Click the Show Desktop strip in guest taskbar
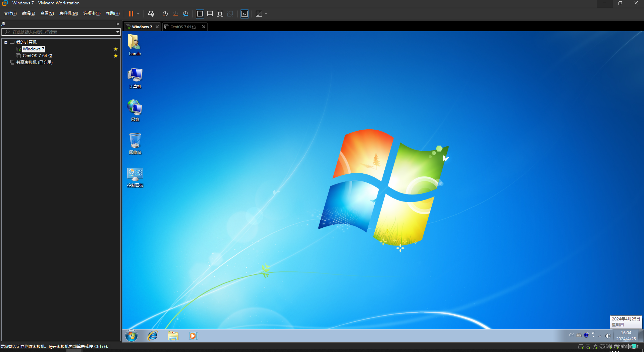Image resolution: width=644 pixels, height=352 pixels. [x=641, y=336]
